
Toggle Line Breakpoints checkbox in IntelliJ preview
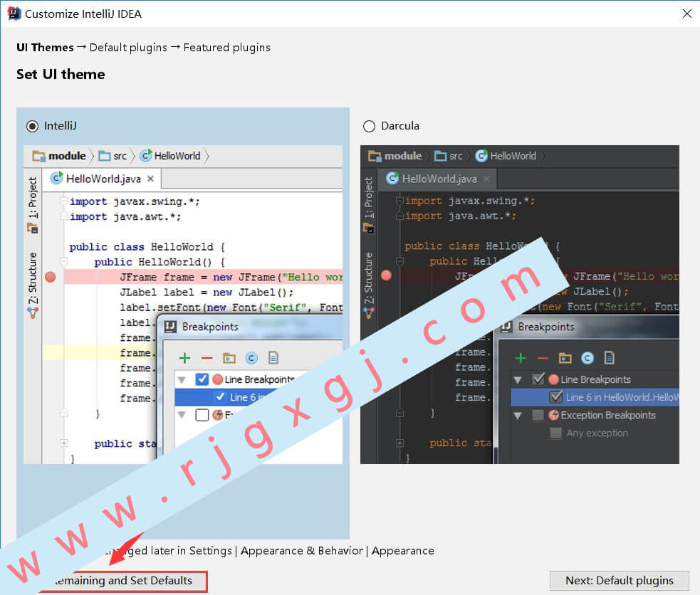[202, 379]
